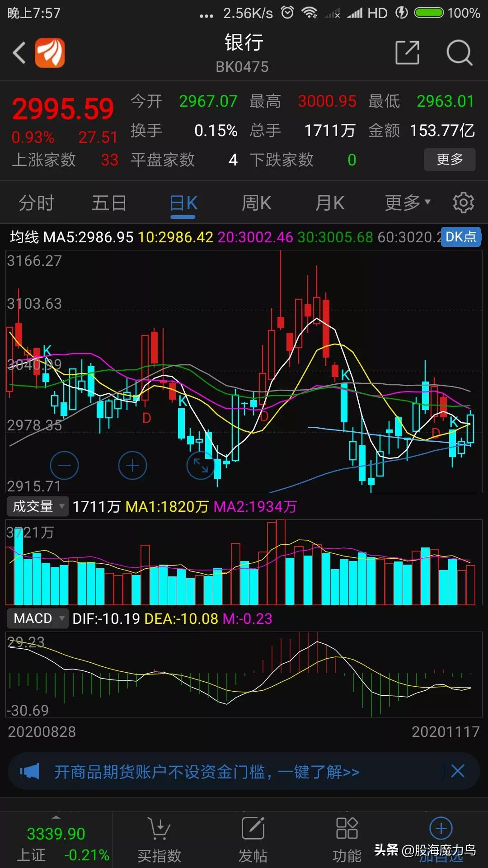Tap the 换手 0.15% value
The image size is (488, 868).
point(216,131)
